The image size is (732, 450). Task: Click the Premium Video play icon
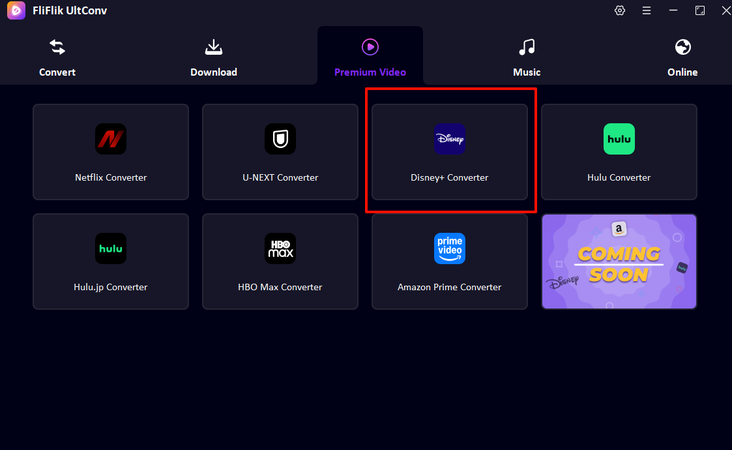click(x=370, y=47)
